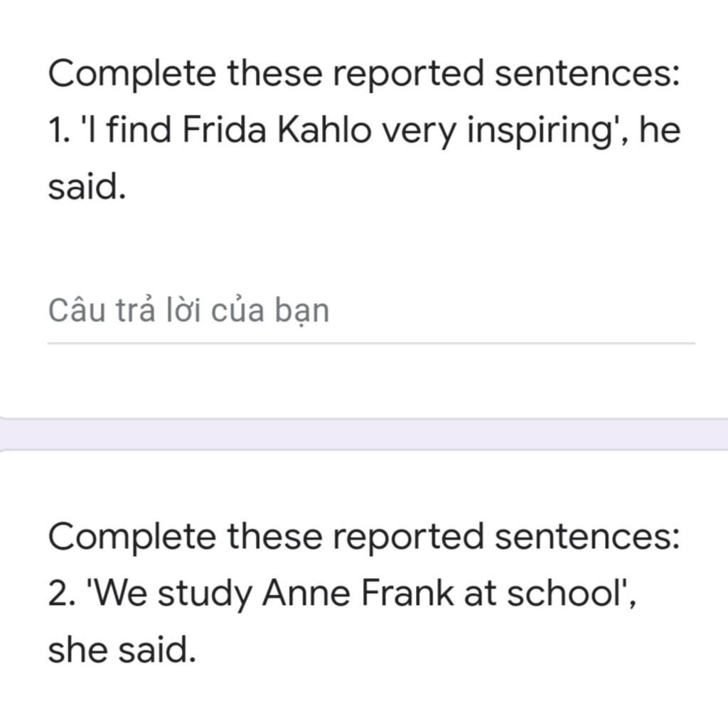Click the word 'very' in question 1

tap(419, 132)
